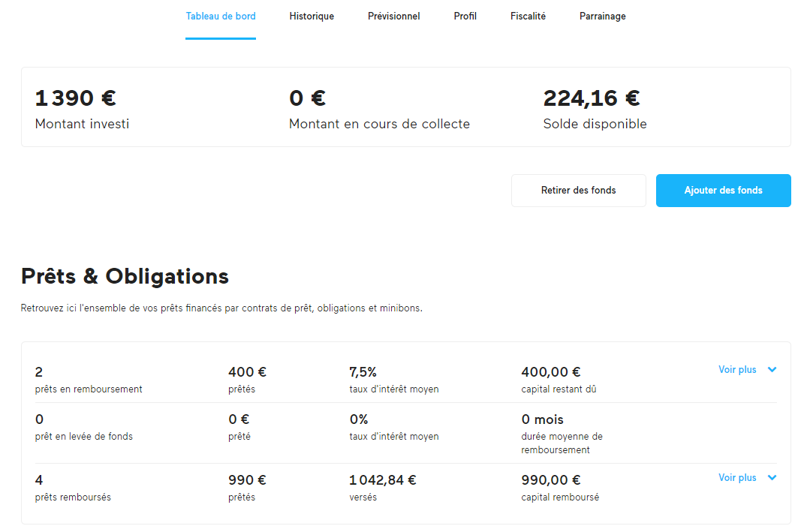This screenshot has width=804, height=532.
Task: Select the 0 € en cours de collecte value
Action: coord(307,98)
